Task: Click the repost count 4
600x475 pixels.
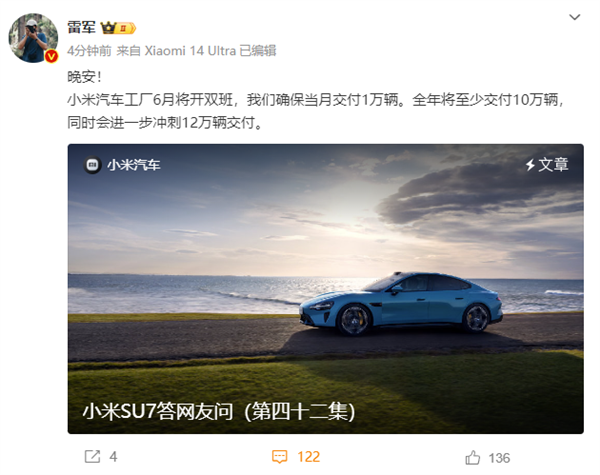Action: click(113, 457)
